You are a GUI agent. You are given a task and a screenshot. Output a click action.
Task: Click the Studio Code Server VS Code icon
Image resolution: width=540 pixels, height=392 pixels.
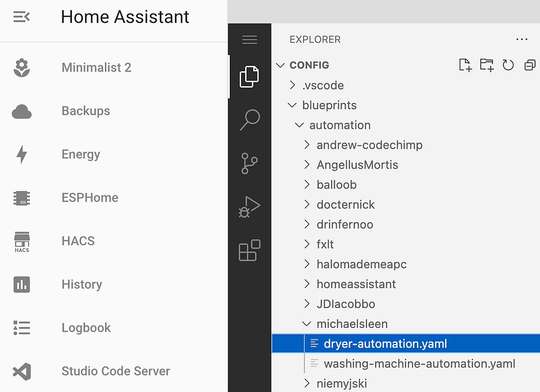point(22,372)
